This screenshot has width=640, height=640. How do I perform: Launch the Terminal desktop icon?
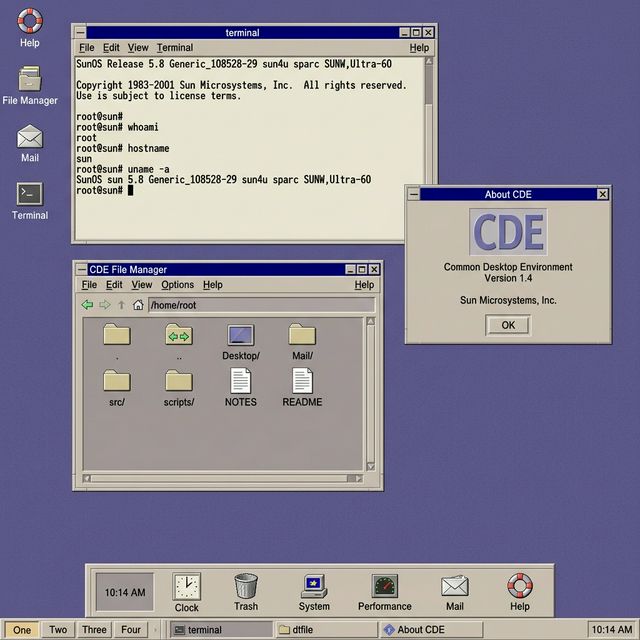point(30,201)
